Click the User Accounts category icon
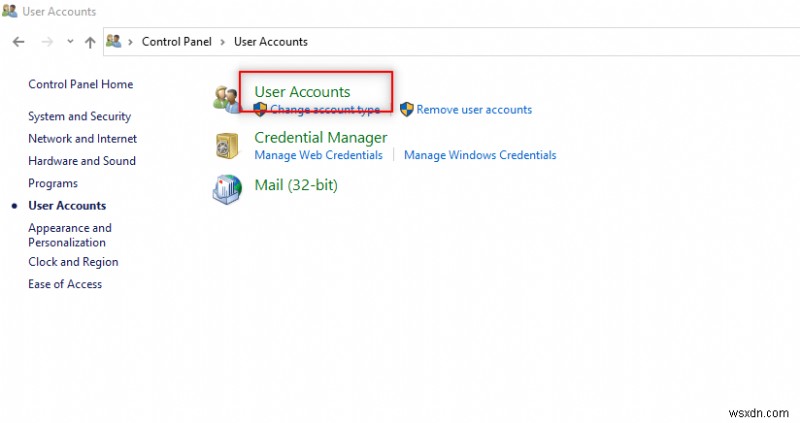Viewport: 800px width, 423px height. 227,98
